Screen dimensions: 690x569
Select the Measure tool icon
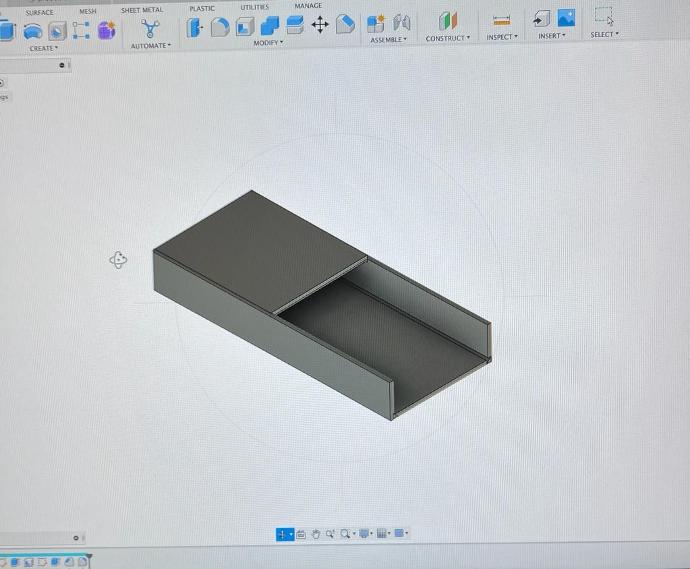(502, 20)
